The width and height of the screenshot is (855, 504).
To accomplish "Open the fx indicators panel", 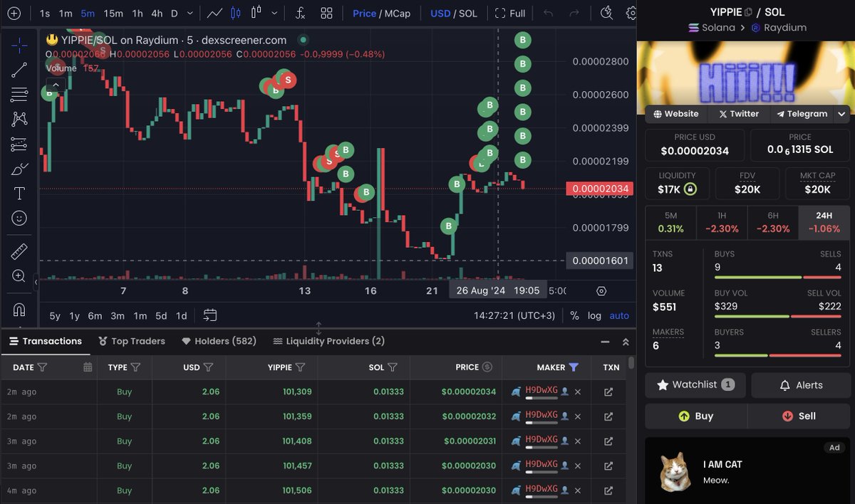I will coord(301,13).
